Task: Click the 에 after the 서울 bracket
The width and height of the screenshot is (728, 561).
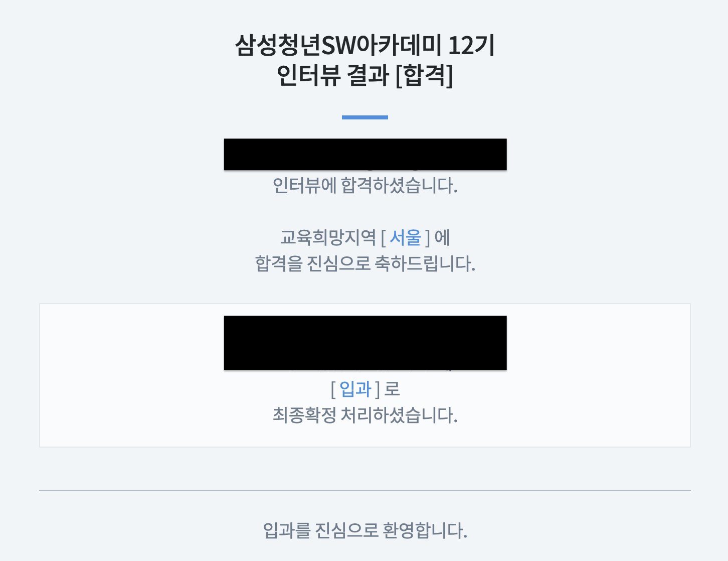Action: (x=442, y=237)
